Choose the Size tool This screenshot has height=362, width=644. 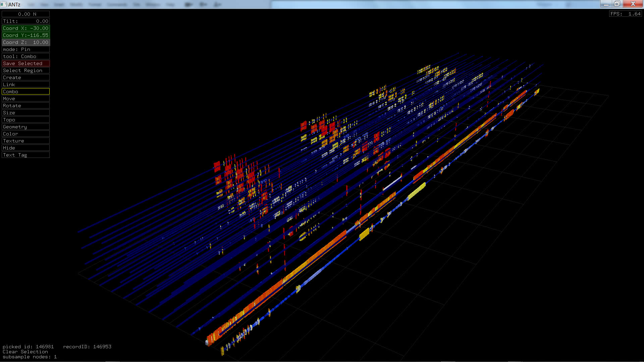pos(25,113)
